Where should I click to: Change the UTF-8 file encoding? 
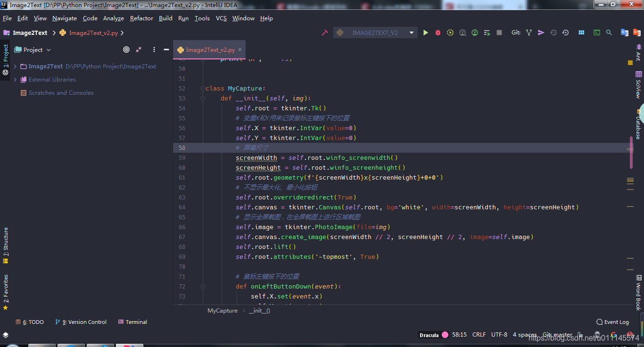tap(499, 335)
